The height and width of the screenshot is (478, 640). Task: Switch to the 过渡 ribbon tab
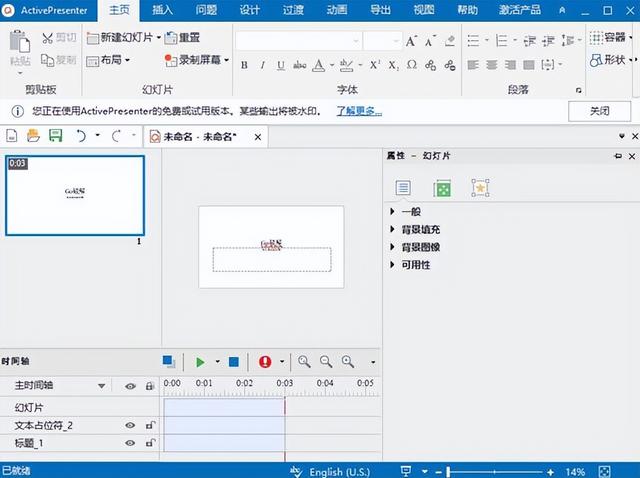pos(293,10)
